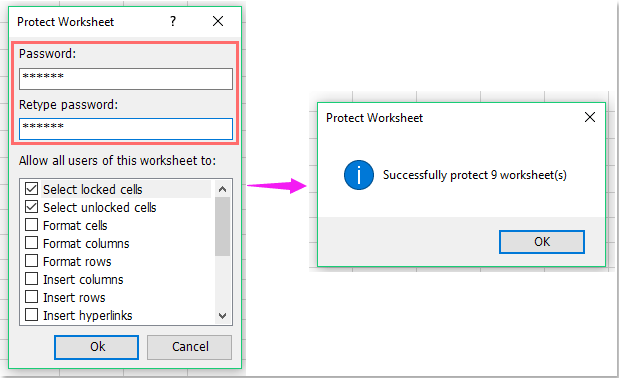Click into the Password field
619x378 pixels.
(126, 79)
